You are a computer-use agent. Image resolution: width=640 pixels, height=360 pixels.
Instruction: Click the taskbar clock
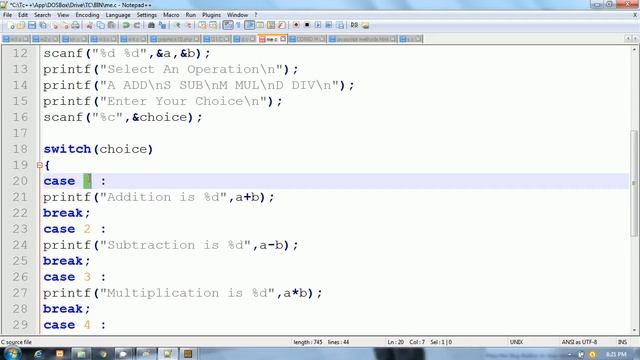616,354
